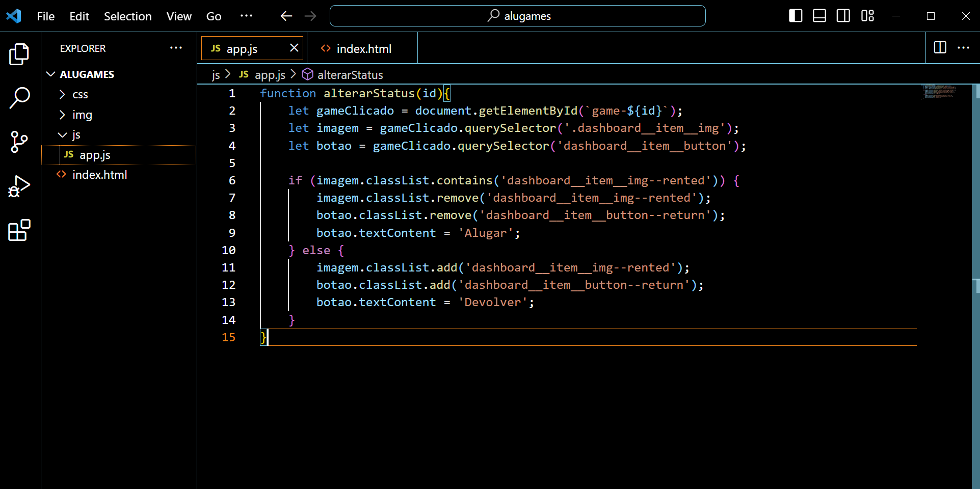Click the VS Code logo icon
This screenshot has height=489, width=980.
(14, 16)
